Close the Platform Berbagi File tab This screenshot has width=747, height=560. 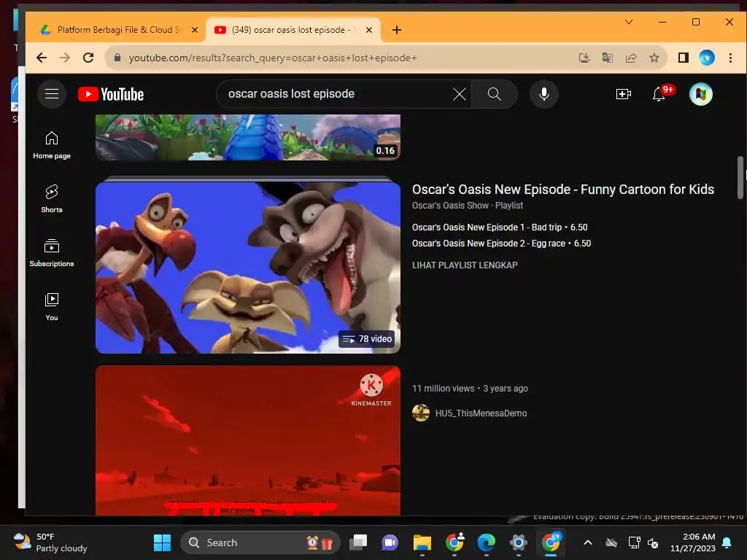(x=194, y=29)
